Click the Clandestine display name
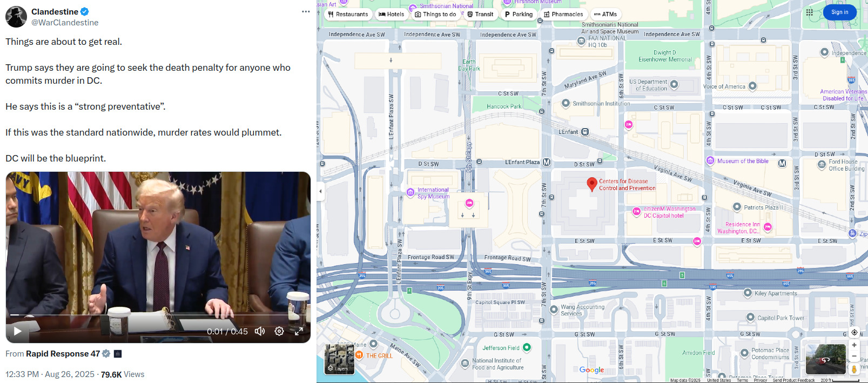The height and width of the screenshot is (383, 868). click(x=55, y=11)
